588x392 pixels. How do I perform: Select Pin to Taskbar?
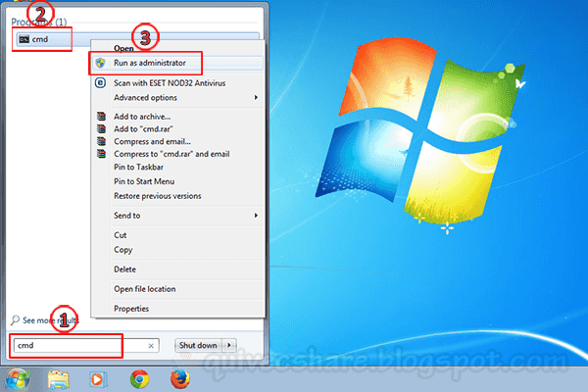(139, 167)
